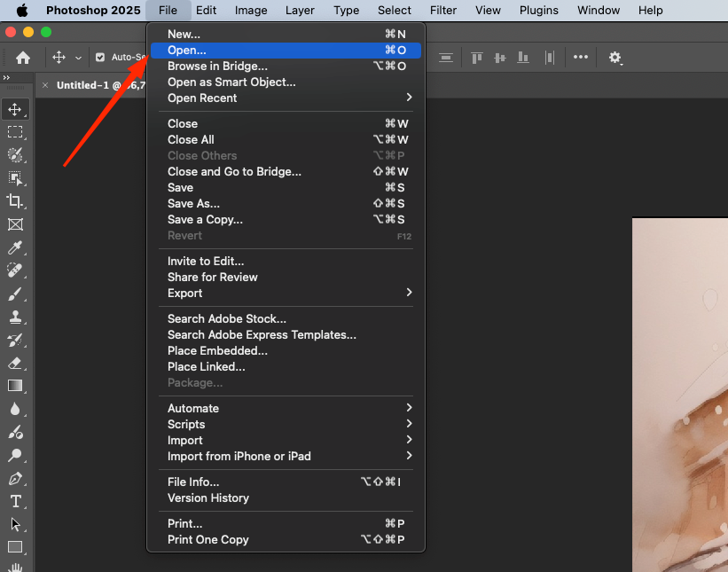Image resolution: width=728 pixels, height=572 pixels.
Task: Choose Browse in Bridge... menu entry
Action: click(286, 66)
